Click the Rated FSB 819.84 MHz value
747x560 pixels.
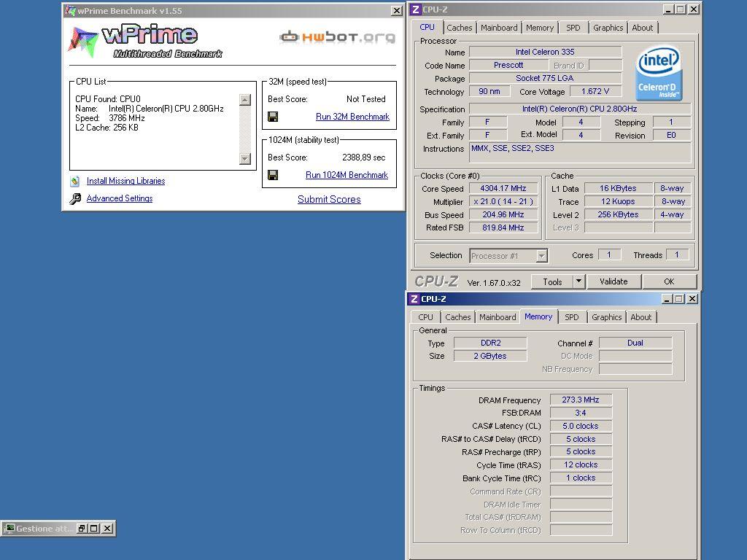click(503, 227)
